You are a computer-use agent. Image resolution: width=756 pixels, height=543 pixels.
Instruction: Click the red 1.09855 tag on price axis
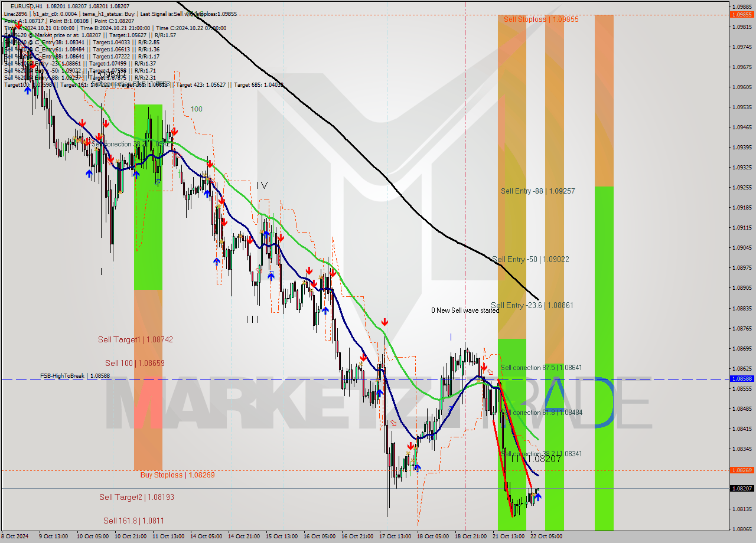(x=741, y=14)
